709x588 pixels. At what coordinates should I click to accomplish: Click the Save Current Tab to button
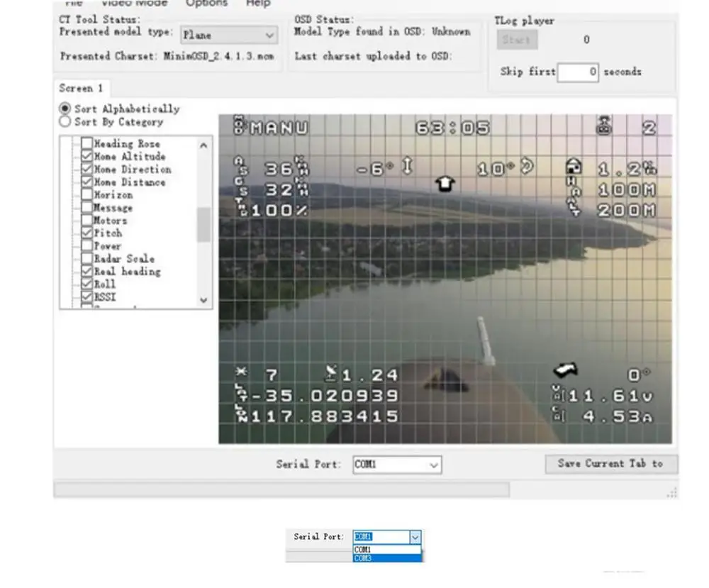611,464
